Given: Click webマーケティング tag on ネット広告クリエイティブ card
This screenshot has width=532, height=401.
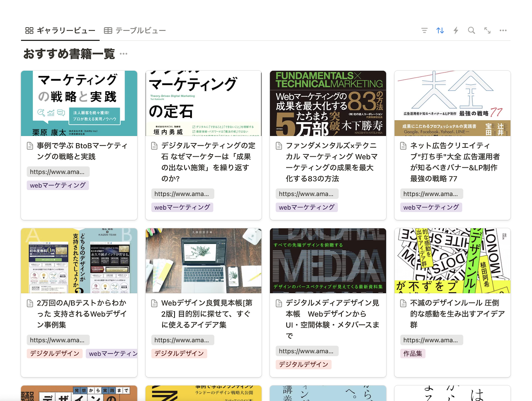Looking at the screenshot, I should click(x=431, y=207).
